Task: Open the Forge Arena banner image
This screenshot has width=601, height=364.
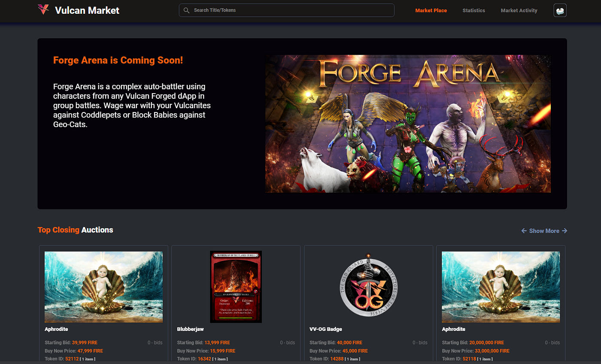Action: (x=408, y=124)
